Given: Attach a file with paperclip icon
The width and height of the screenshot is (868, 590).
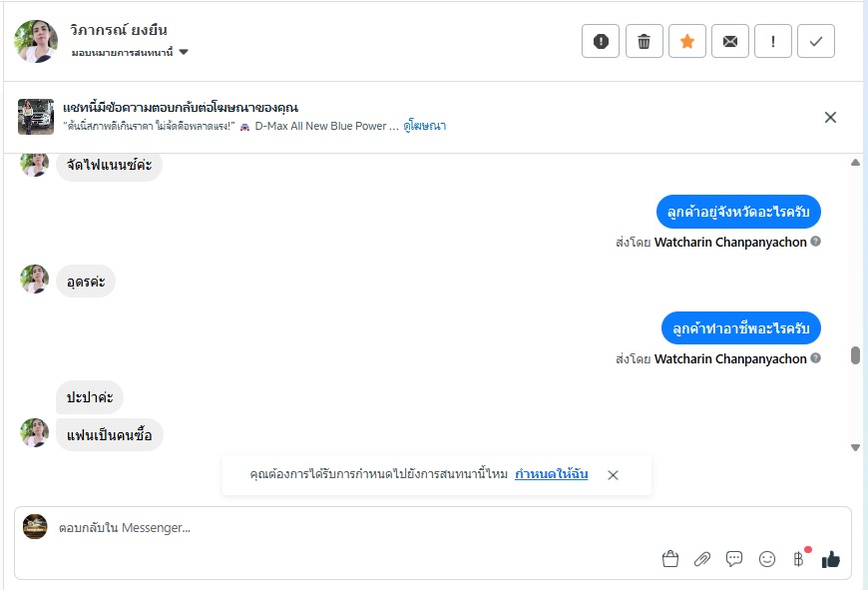Looking at the screenshot, I should tap(702, 559).
